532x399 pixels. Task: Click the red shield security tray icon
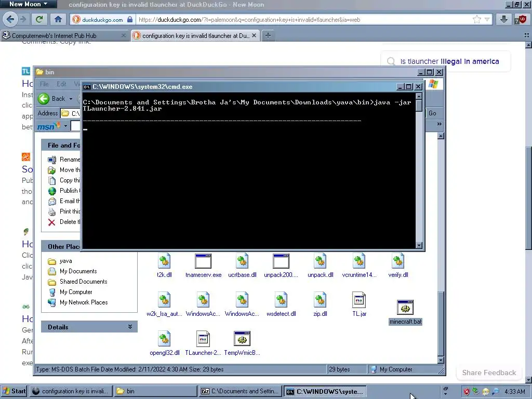467,392
